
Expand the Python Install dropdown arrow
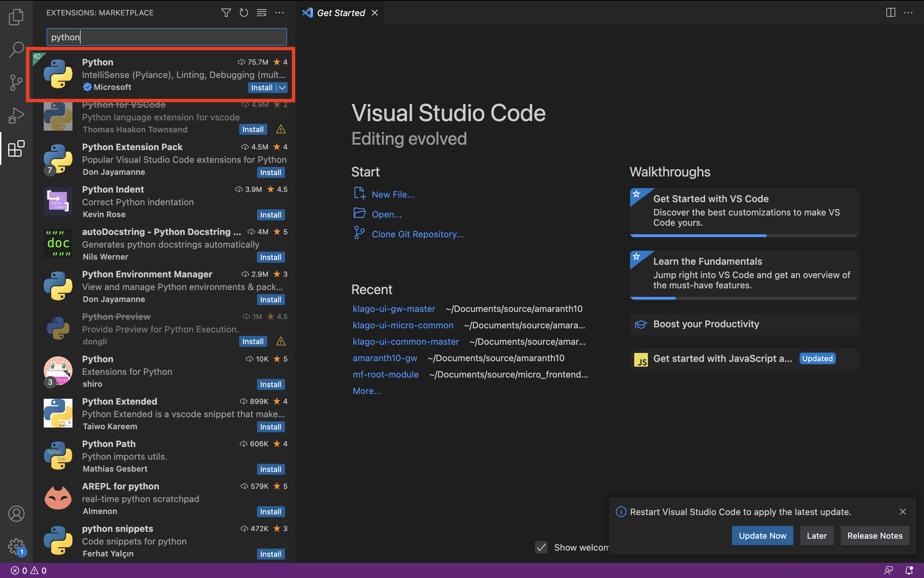click(282, 88)
